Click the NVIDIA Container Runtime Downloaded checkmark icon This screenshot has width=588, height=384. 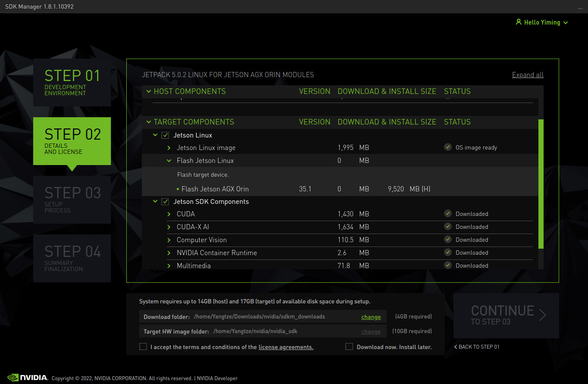point(448,252)
